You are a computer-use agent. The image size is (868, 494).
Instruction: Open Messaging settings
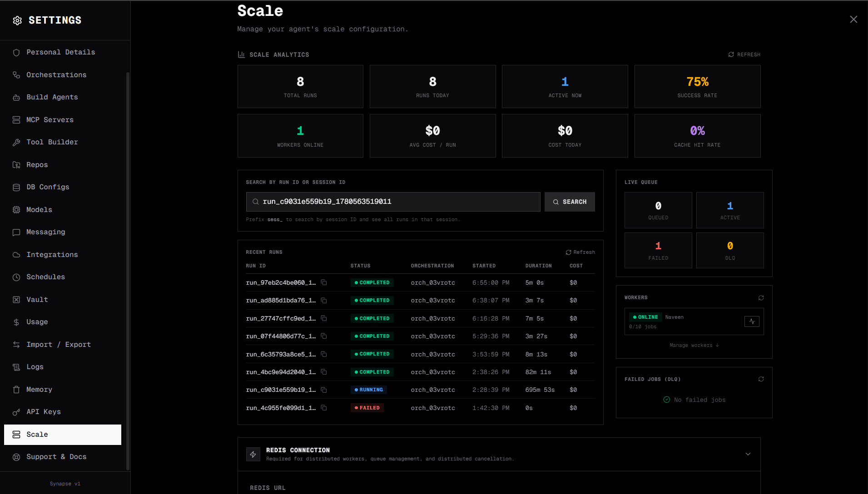point(63,232)
